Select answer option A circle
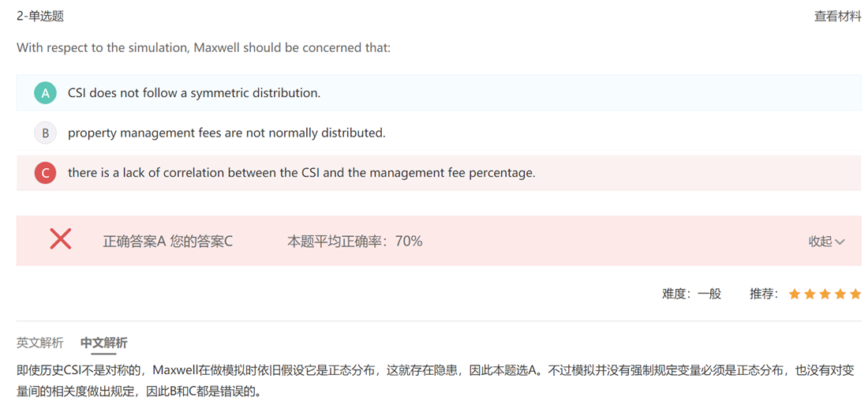868x401 pixels. pos(46,93)
